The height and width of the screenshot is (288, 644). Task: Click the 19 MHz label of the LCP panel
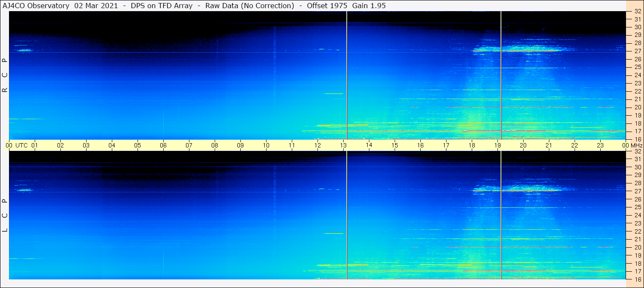[x=638, y=255]
